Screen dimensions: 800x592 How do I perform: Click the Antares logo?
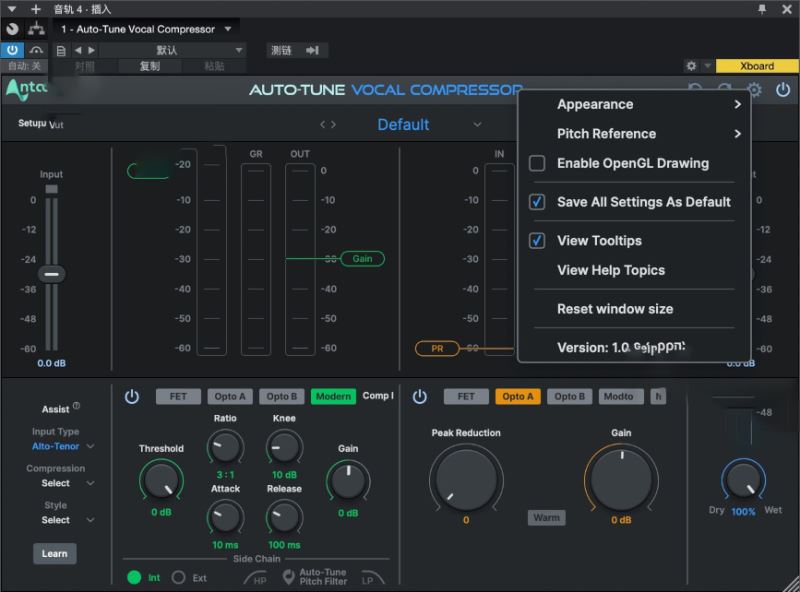[x=27, y=89]
